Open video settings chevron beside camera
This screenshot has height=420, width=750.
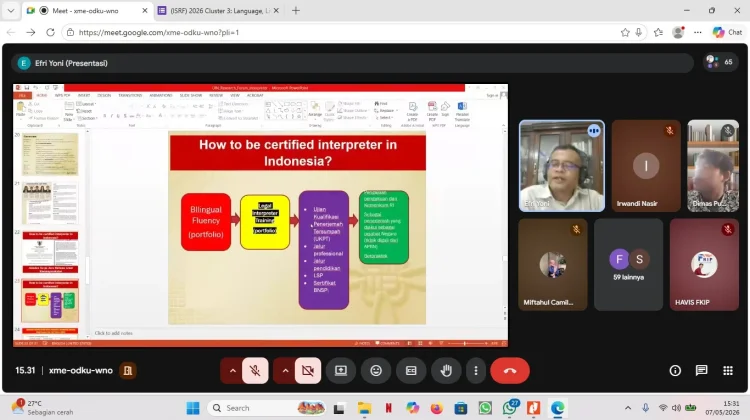[x=285, y=370]
